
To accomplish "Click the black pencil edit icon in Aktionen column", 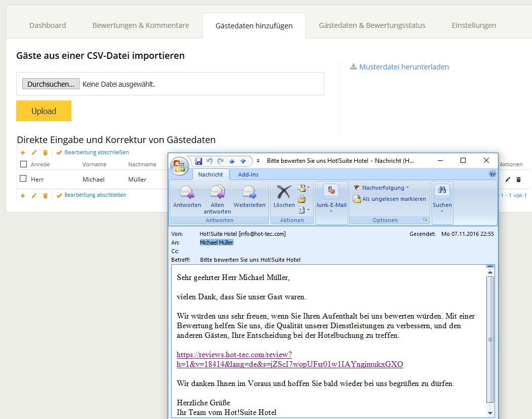I will click(x=508, y=180).
